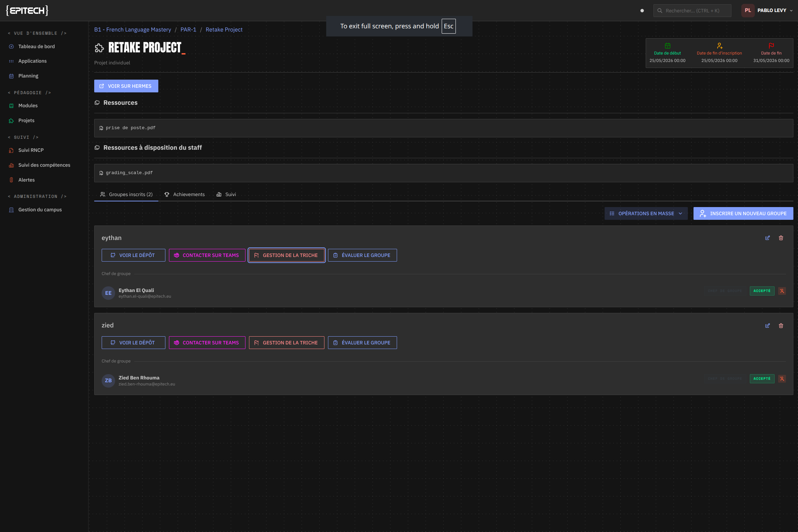Viewport: 798px width, 532px height.
Task: Select the Groupes inscrits (2) tab
Action: click(126, 194)
